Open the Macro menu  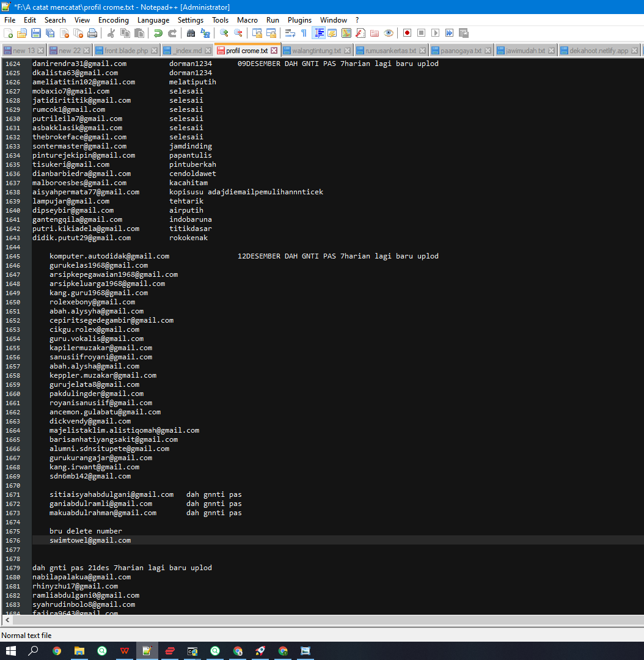coord(247,20)
